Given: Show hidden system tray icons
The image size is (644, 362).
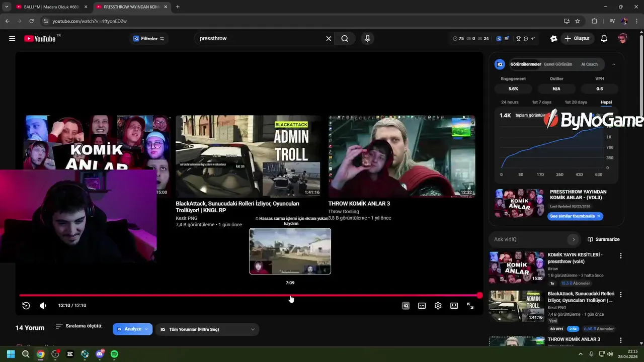Looking at the screenshot, I should coord(581,354).
